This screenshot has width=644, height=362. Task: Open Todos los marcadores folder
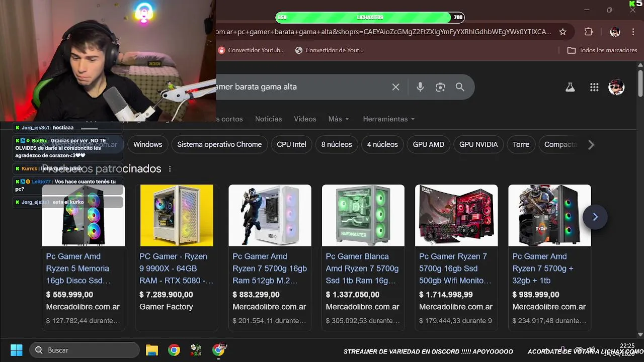[x=602, y=50]
